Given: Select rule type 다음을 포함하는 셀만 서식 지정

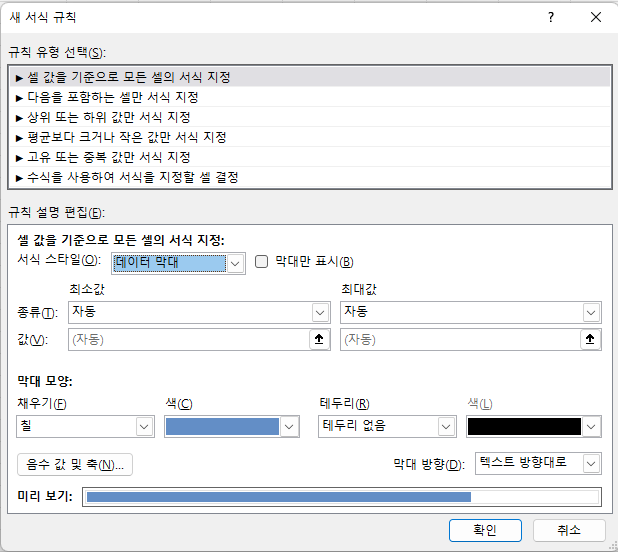Looking at the screenshot, I should [x=310, y=97].
